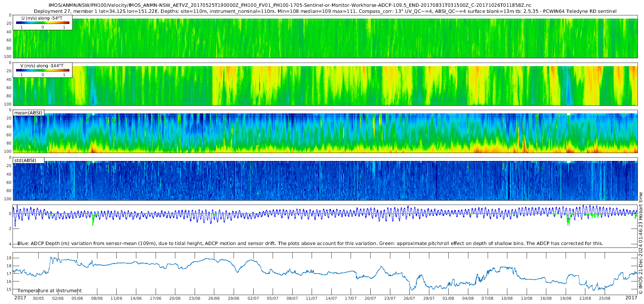
Task: Click the 15 tick on temperature axis
Action: pyautogui.click(x=9, y=289)
